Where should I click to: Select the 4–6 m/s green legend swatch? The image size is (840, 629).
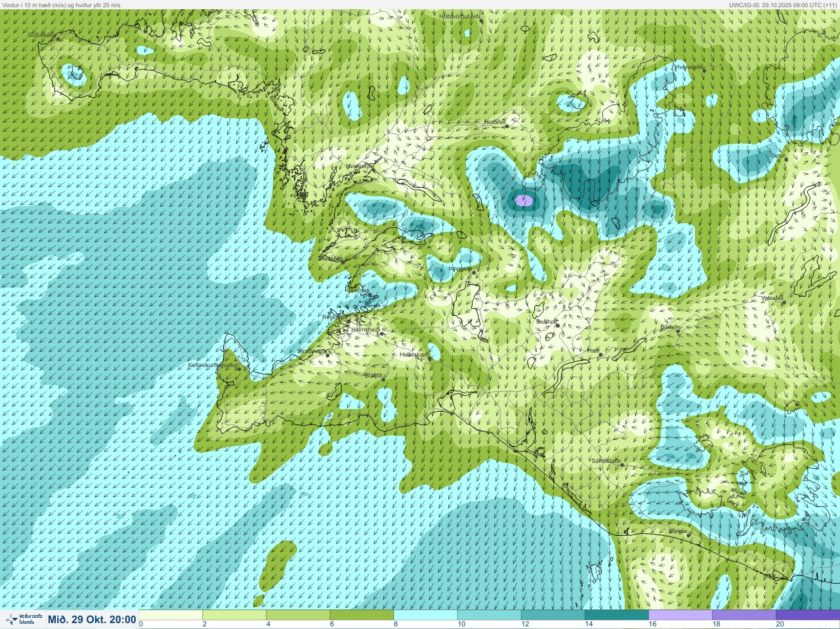coord(298,615)
